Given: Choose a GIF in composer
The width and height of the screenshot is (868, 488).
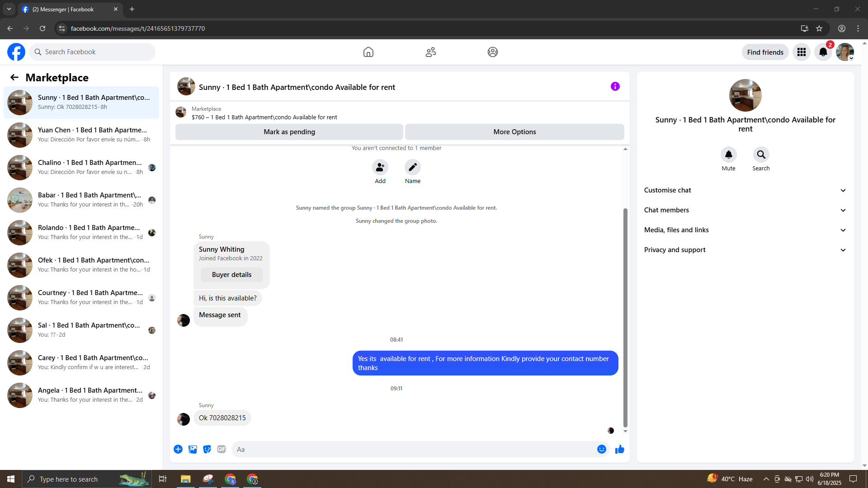Looking at the screenshot, I should click(222, 449).
